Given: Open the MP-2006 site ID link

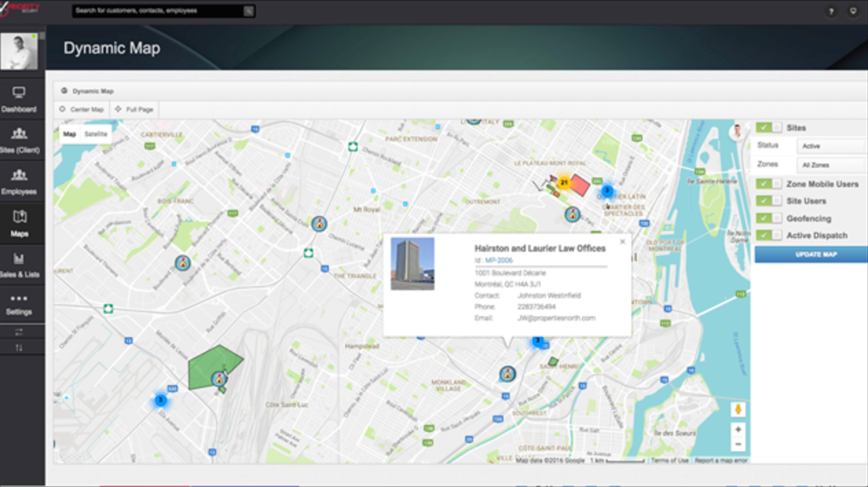Looking at the screenshot, I should tap(499, 261).
